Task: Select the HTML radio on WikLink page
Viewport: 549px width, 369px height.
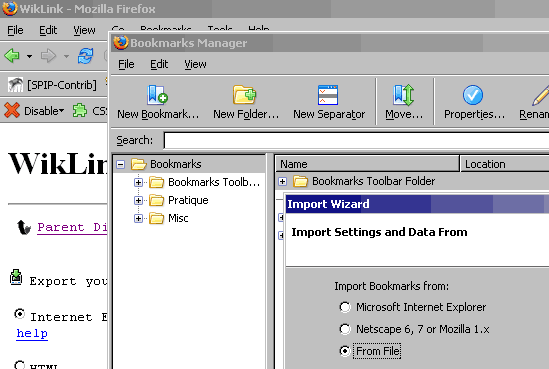Action: pos(20,364)
